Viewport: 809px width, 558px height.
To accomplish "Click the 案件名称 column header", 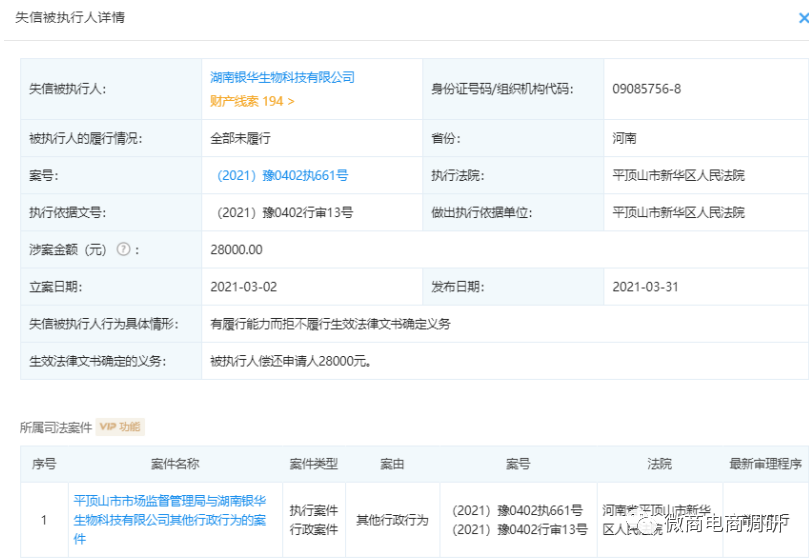I will click(x=175, y=464).
